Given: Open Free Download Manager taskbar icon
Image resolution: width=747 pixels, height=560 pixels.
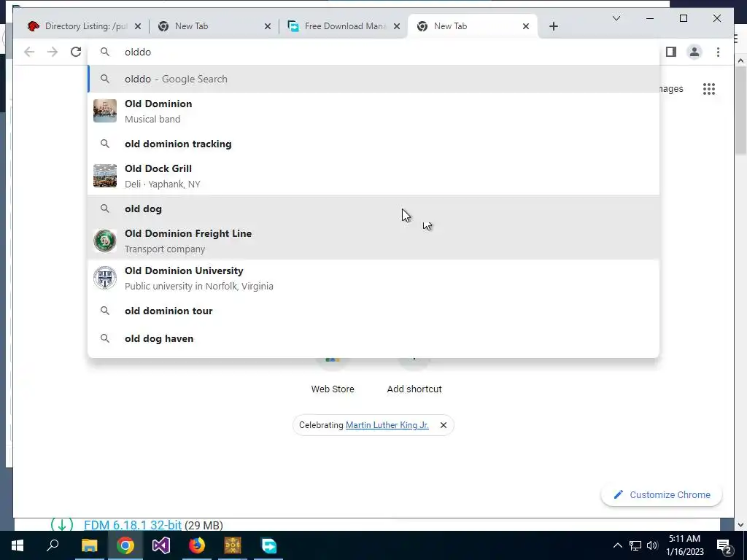Looking at the screenshot, I should [x=268, y=545].
